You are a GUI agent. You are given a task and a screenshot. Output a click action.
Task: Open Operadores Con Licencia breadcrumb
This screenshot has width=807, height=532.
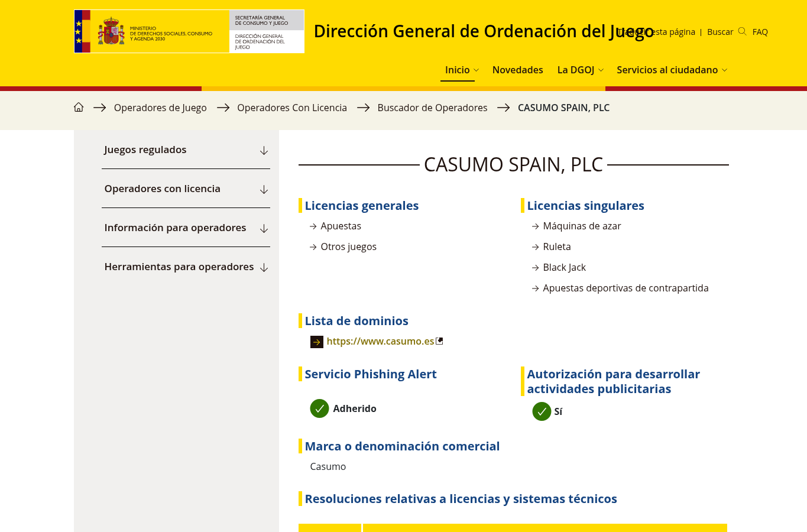[292, 108]
